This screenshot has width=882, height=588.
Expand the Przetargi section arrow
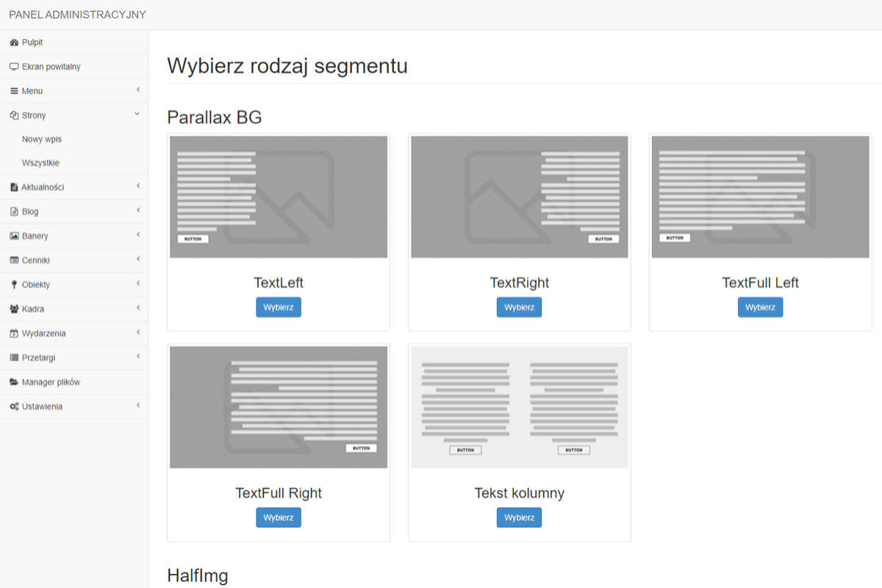(x=137, y=357)
